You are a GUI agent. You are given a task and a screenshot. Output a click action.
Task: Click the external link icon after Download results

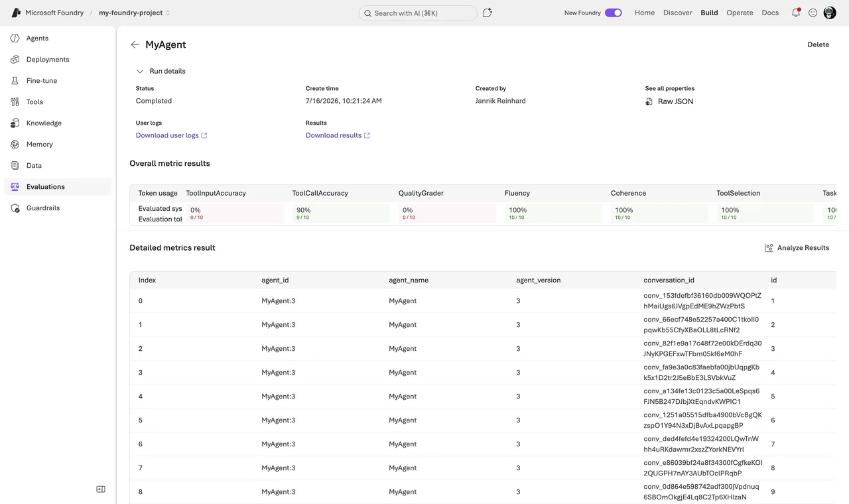tap(367, 135)
